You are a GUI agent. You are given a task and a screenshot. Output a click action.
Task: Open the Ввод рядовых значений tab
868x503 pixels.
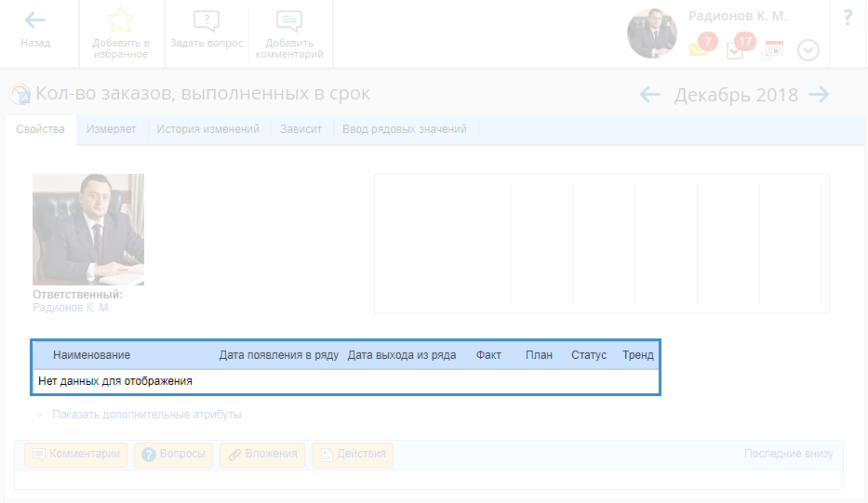[404, 129]
